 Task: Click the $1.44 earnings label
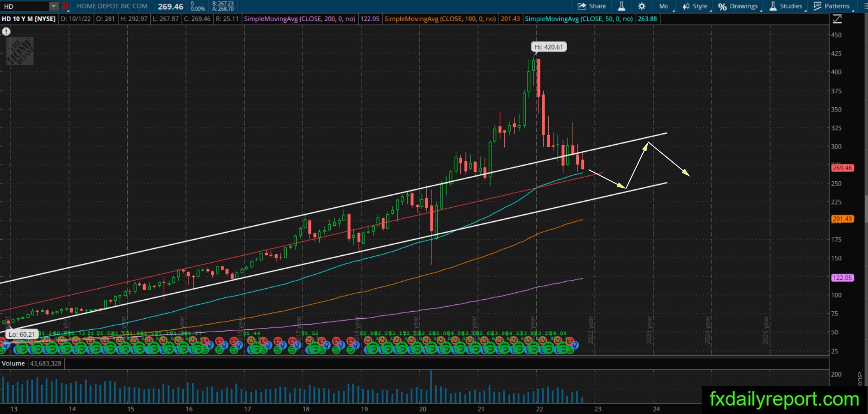[x=252, y=333]
